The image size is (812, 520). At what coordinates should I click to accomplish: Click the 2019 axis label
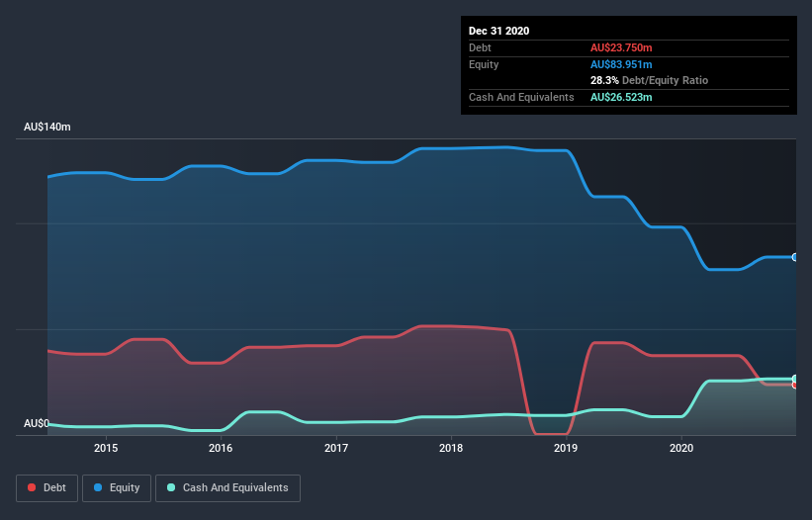coord(566,448)
